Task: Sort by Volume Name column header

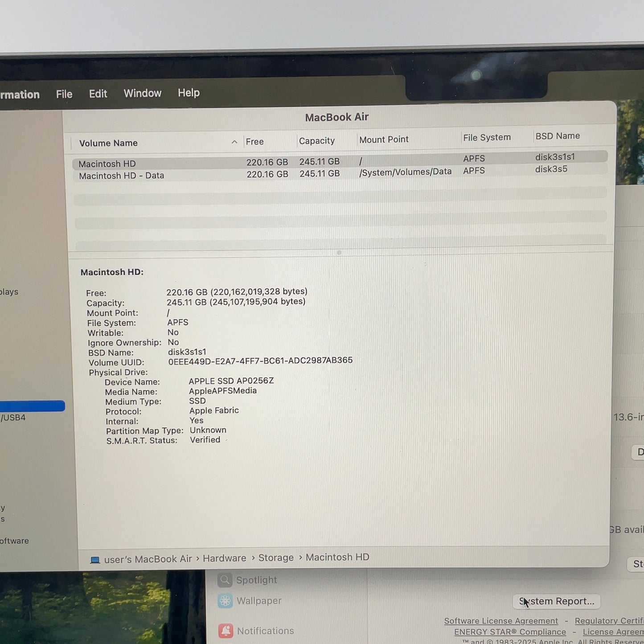Action: coord(108,143)
